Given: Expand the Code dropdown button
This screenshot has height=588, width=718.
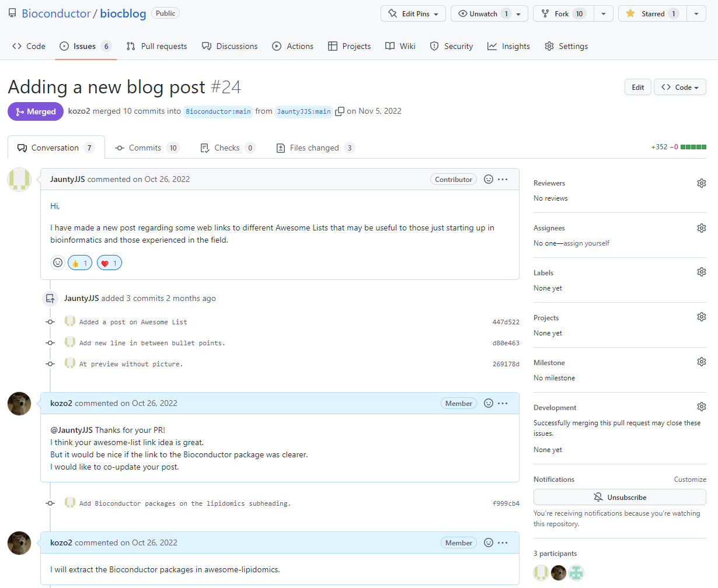Looking at the screenshot, I should 679,87.
